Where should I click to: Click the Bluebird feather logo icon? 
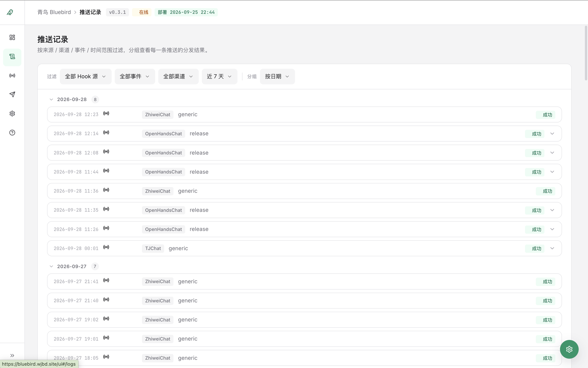10,12
